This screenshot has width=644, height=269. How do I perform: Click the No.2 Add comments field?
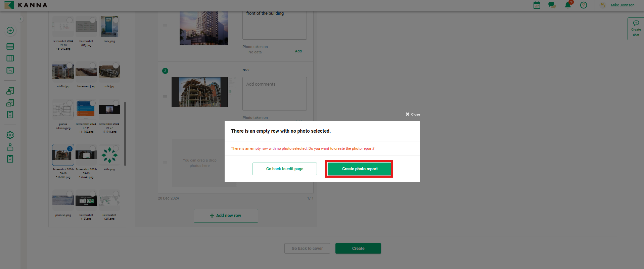tap(274, 93)
